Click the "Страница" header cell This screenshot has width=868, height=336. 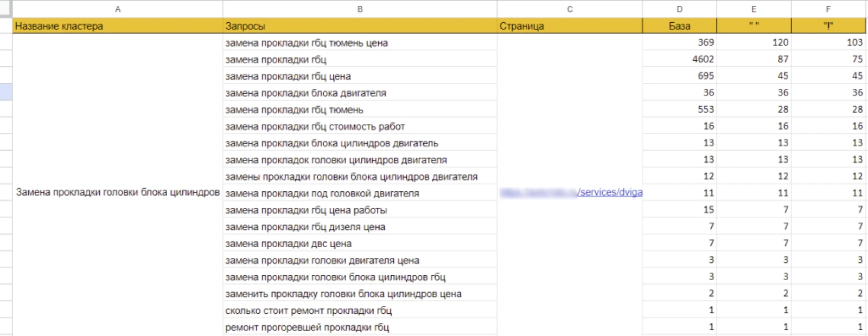pyautogui.click(x=570, y=25)
